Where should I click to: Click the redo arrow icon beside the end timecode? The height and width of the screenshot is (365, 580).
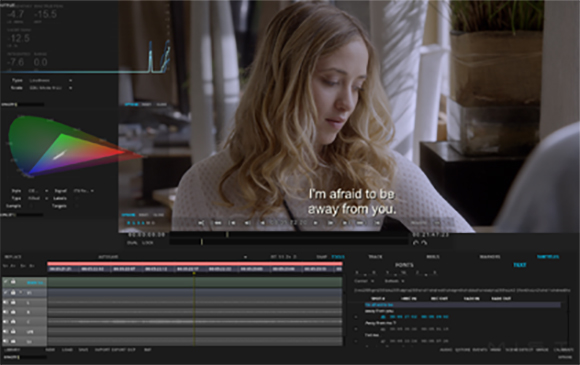pyautogui.click(x=424, y=243)
